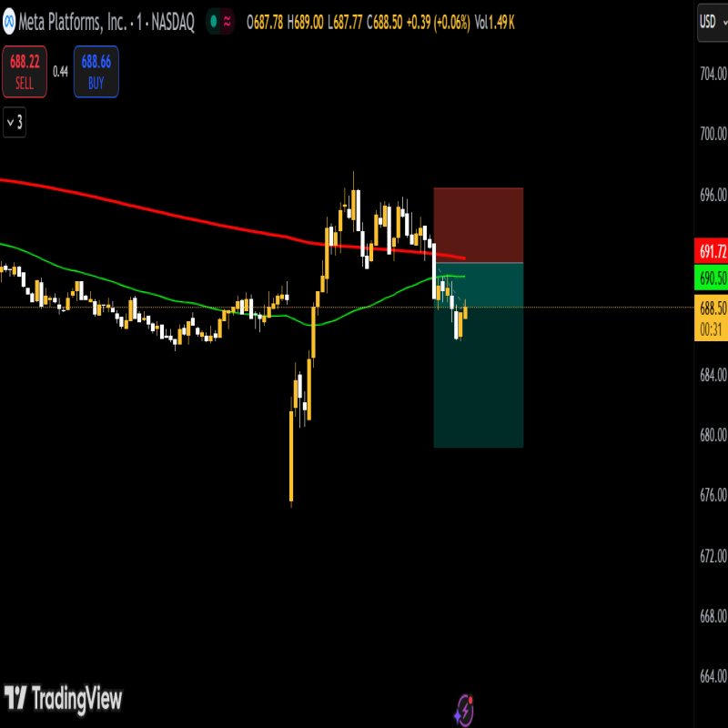Click the 700.00 price scale label
Screen dimensions: 728x728
(713, 134)
